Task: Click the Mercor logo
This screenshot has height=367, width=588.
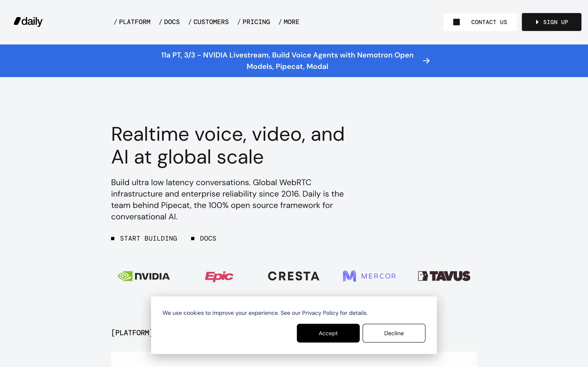Action: [x=369, y=276]
